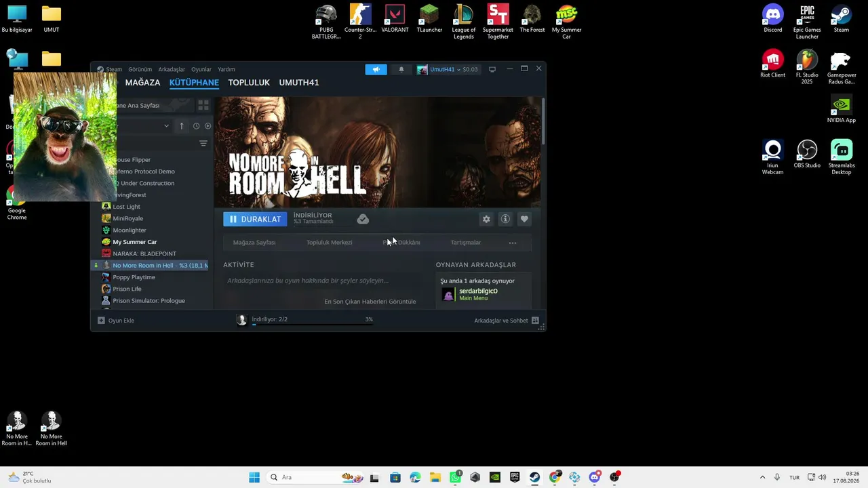Open Supermarket Together desktop shortcut

pyautogui.click(x=498, y=22)
